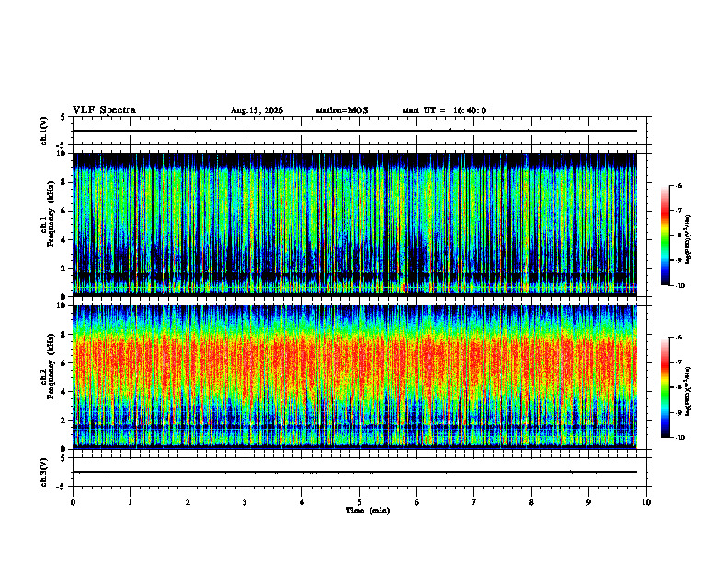Select the upper color bar's log(PSD) label

(x=688, y=240)
